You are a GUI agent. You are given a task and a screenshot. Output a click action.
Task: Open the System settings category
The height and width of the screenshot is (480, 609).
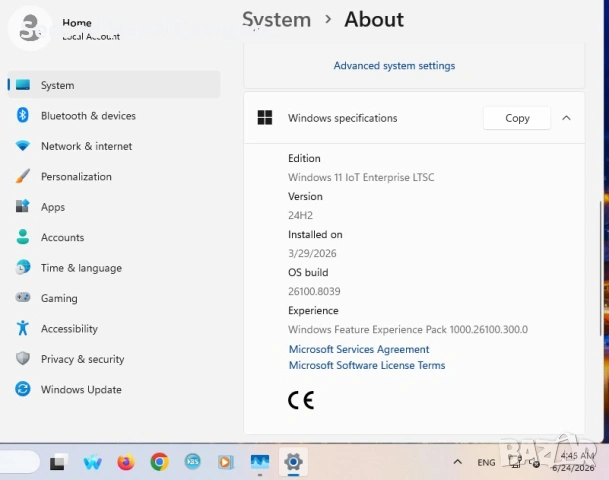tap(114, 85)
